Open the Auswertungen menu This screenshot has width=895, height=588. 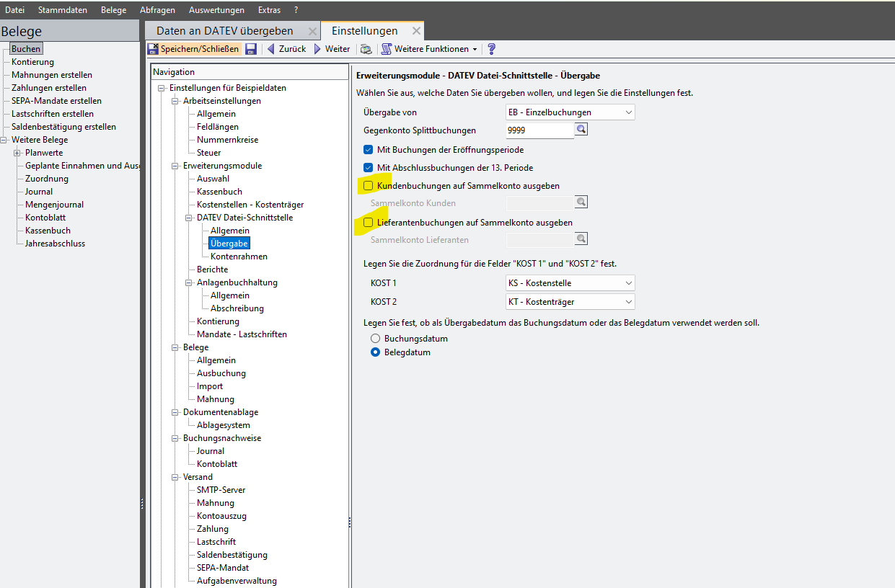[216, 10]
